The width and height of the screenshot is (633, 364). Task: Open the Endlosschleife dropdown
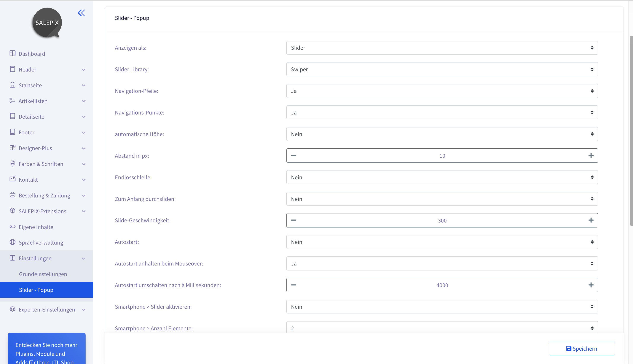pyautogui.click(x=442, y=177)
